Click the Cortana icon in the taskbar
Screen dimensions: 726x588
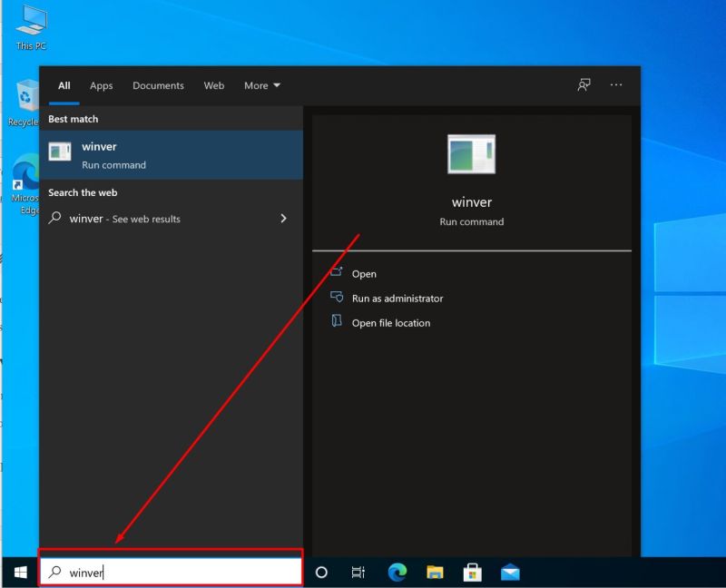coord(321,573)
